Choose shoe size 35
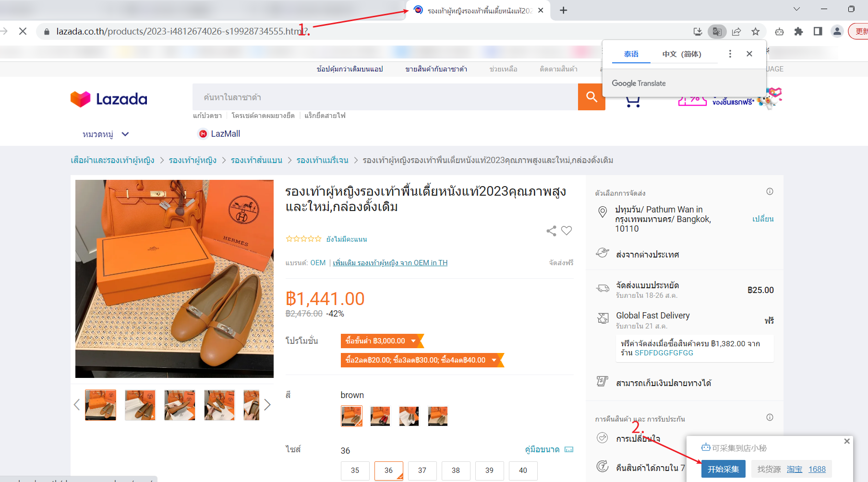The width and height of the screenshot is (868, 482). 355,470
